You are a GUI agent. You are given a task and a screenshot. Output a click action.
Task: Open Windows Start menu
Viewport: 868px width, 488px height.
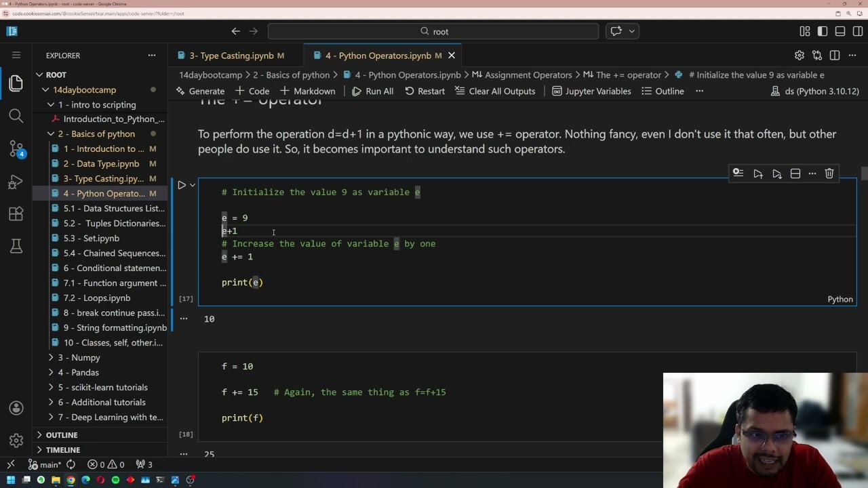(x=11, y=480)
